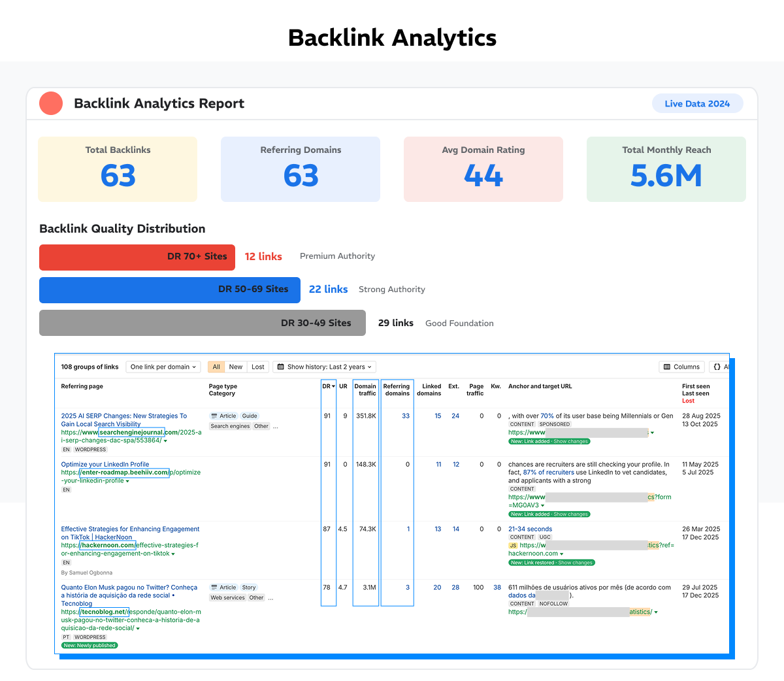The width and height of the screenshot is (784, 681).
Task: Click the JS badge in the HackerNoon row
Action: [513, 546]
